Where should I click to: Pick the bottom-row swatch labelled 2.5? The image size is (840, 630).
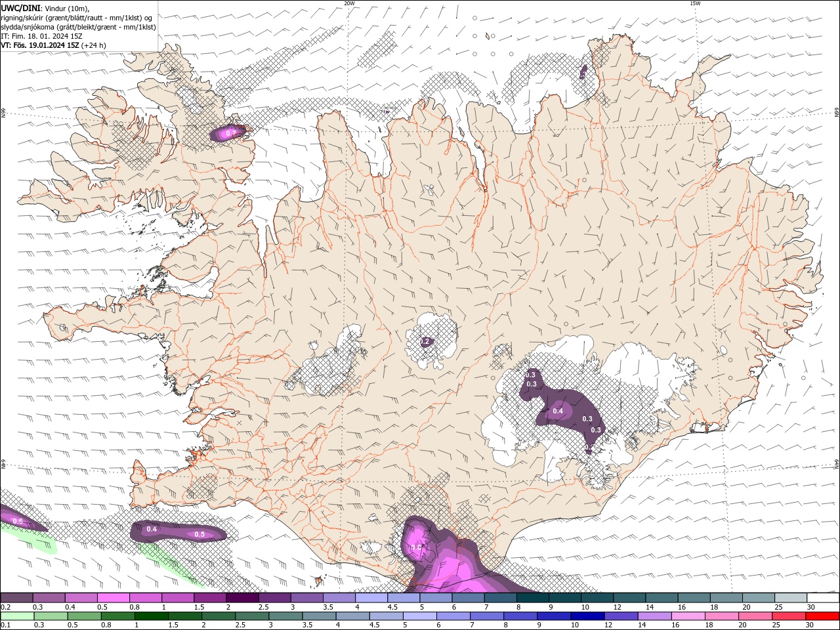pyautogui.click(x=251, y=616)
